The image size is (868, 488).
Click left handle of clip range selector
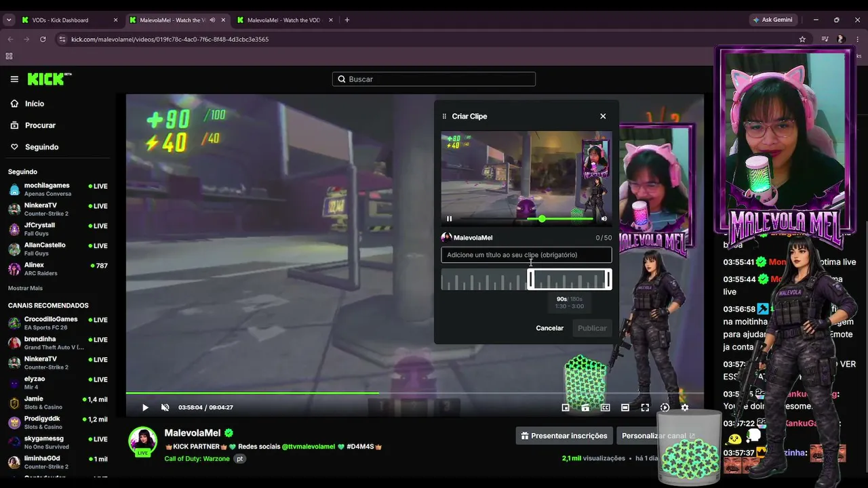[531, 279]
